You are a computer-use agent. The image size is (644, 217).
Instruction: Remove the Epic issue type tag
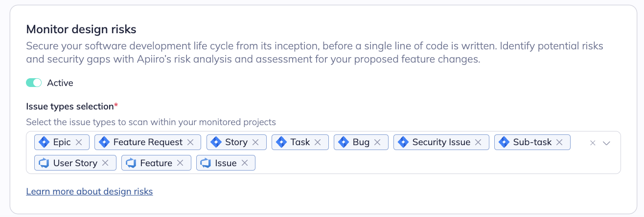pyautogui.click(x=79, y=142)
